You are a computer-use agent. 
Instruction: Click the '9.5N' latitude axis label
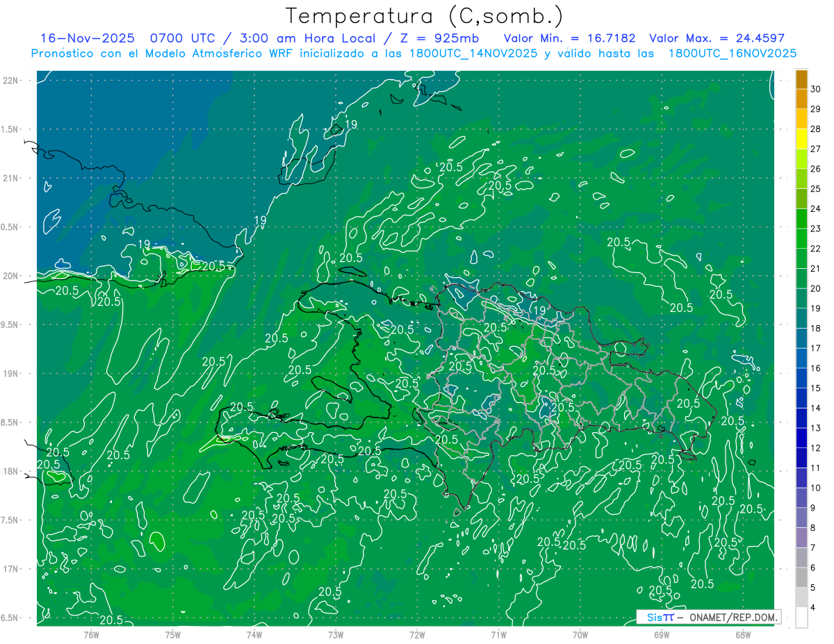click(10, 325)
